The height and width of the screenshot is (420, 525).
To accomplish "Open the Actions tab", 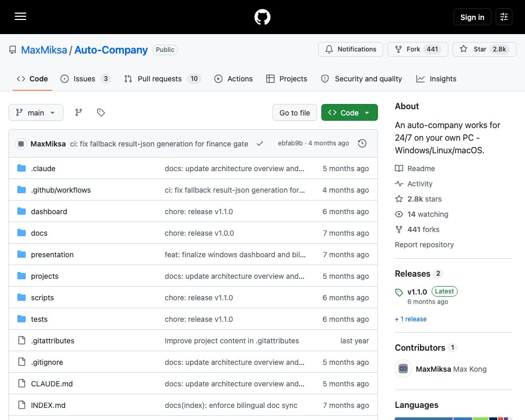I will (x=234, y=79).
